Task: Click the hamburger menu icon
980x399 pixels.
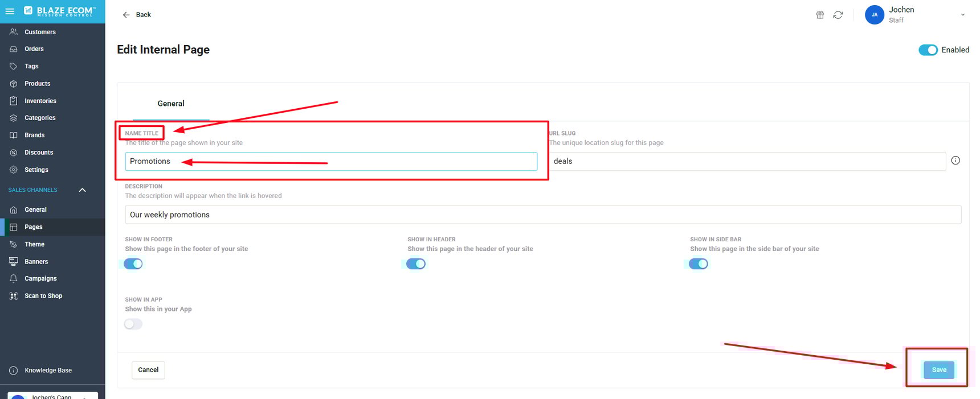Action: click(10, 11)
